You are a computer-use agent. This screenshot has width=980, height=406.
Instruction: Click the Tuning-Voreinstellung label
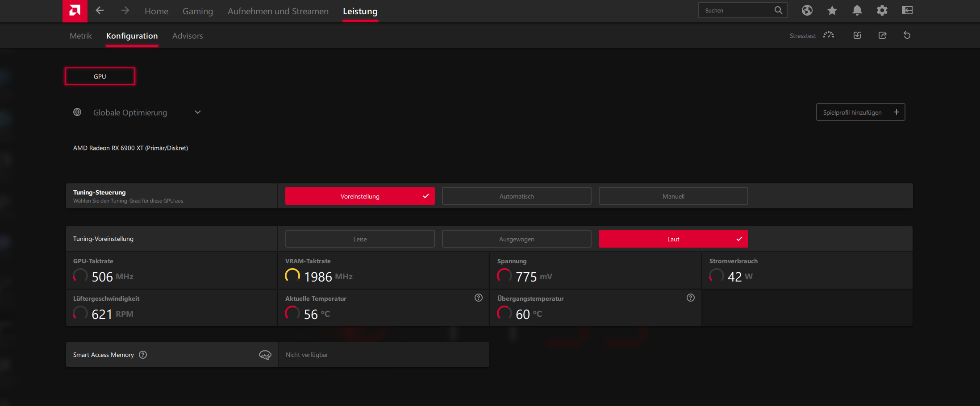click(103, 239)
